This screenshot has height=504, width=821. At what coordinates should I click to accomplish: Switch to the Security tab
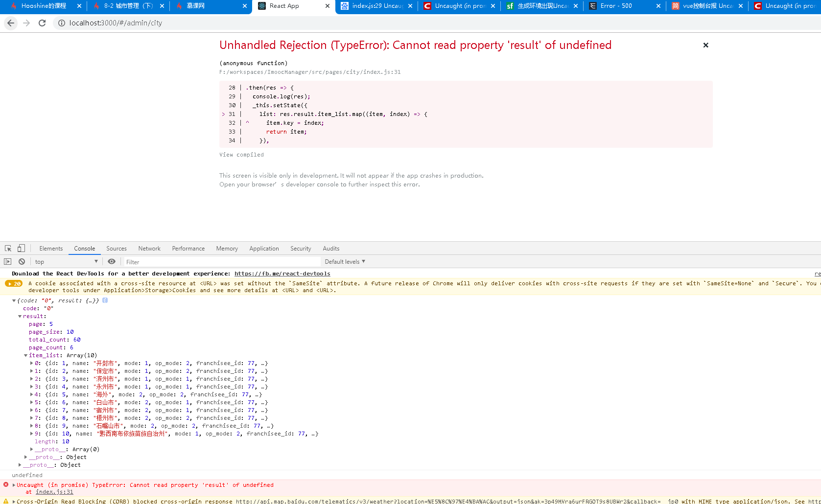(301, 249)
